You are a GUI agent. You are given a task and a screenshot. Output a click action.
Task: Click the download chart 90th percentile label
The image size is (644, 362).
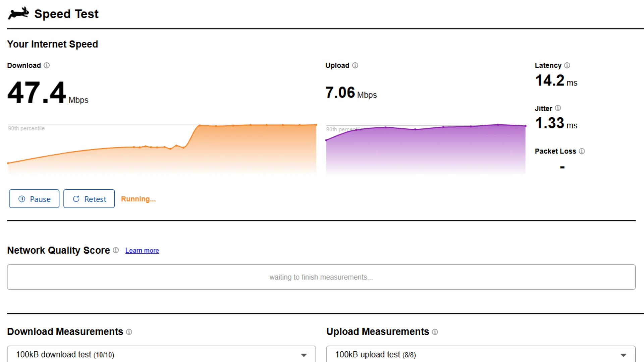coord(26,128)
